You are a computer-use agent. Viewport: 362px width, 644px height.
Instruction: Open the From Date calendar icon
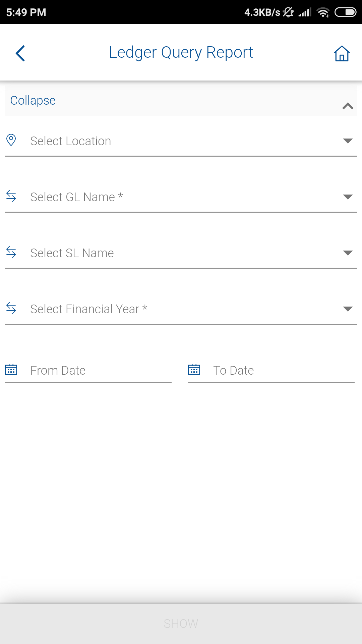tap(11, 370)
